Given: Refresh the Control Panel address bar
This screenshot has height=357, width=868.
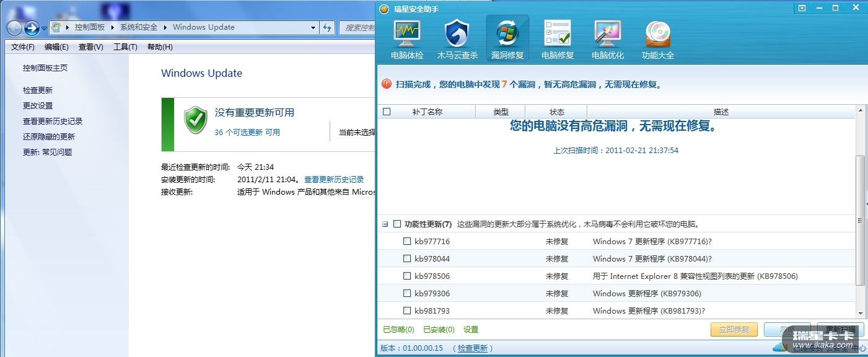Looking at the screenshot, I should click(328, 27).
